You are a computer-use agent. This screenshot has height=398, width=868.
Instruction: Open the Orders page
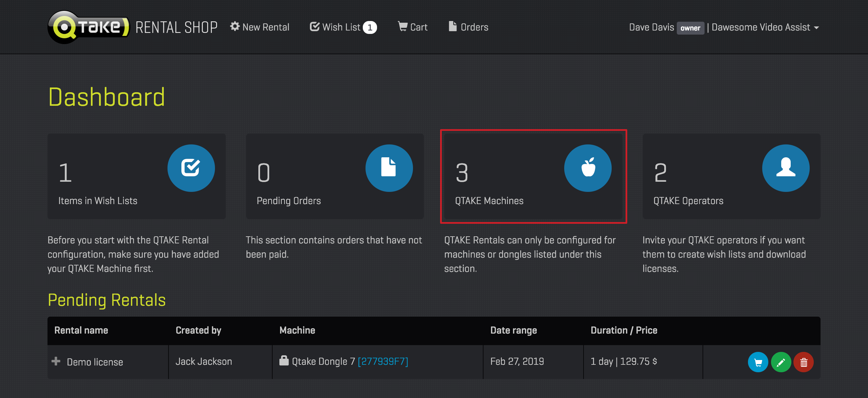(469, 27)
